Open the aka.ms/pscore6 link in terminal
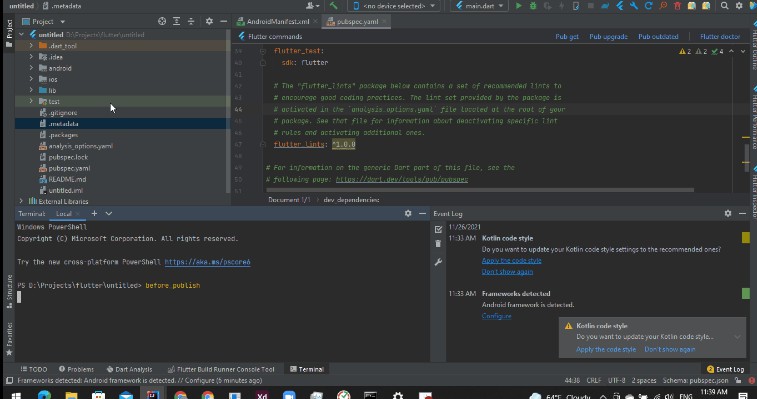 coord(207,262)
